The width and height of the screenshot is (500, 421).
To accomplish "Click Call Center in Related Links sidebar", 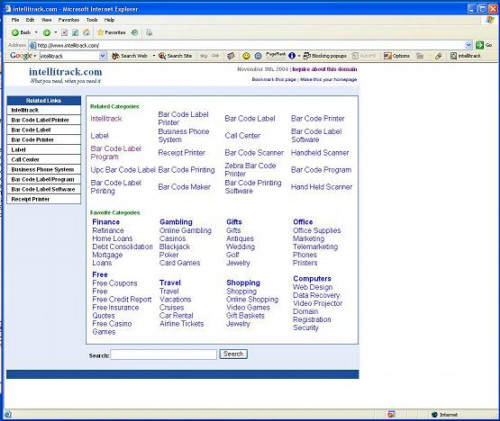I will pos(44,160).
